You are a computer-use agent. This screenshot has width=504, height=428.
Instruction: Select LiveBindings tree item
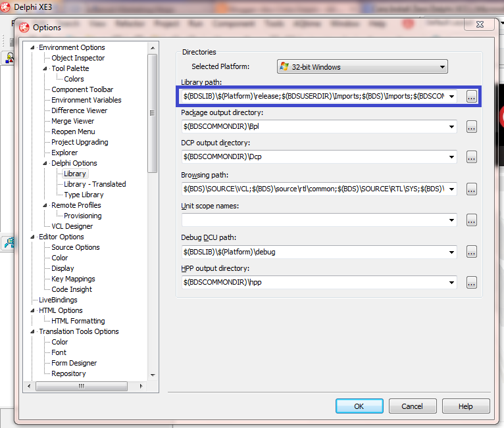point(58,300)
